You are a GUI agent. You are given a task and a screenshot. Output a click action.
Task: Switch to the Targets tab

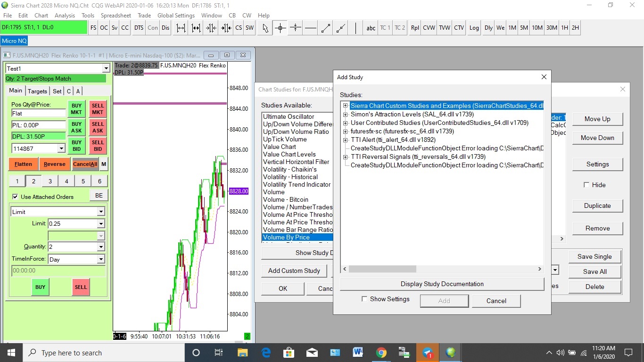(x=37, y=91)
